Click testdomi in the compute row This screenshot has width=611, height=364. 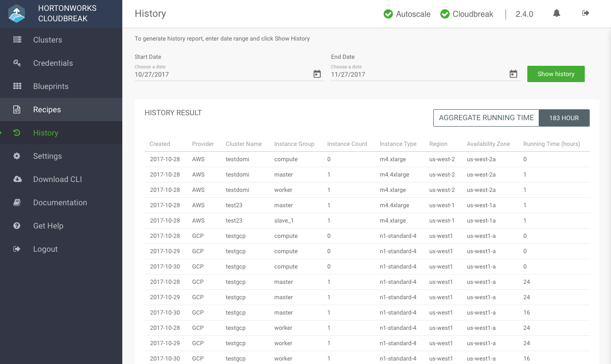point(238,159)
